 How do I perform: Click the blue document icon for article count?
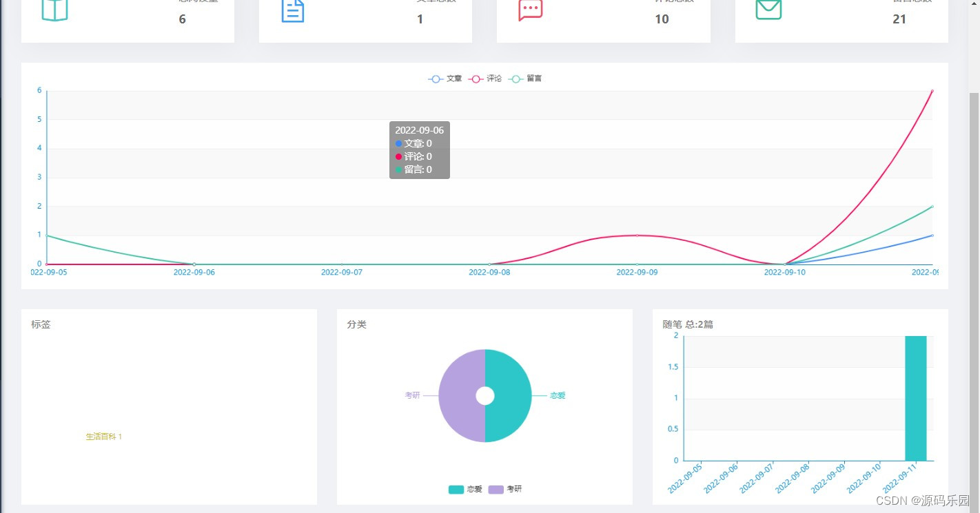click(x=292, y=11)
